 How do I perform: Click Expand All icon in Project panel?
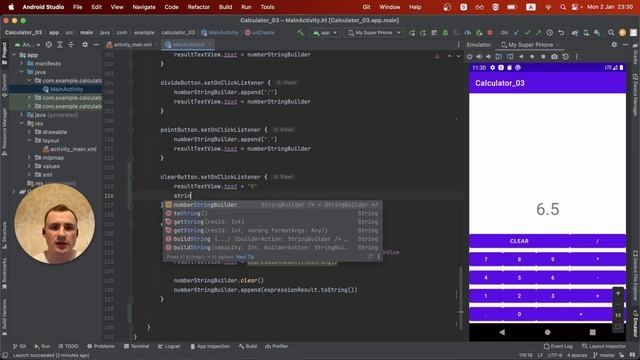coord(60,44)
